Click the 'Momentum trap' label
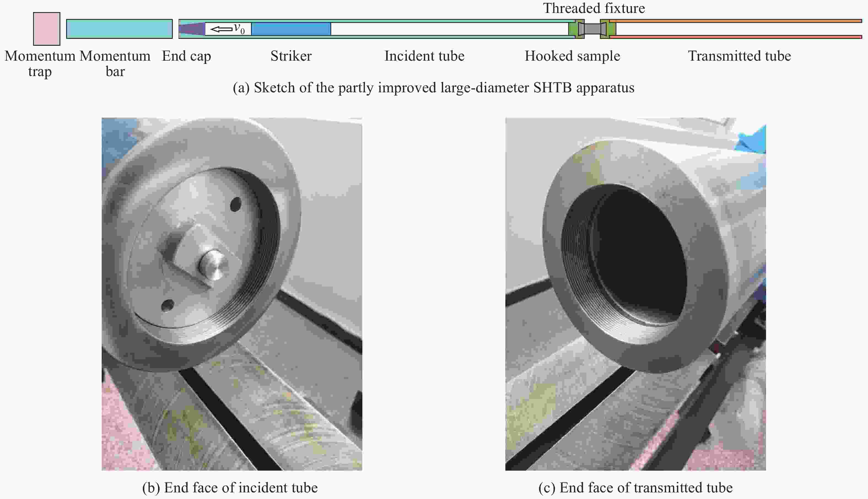Viewport: 868px width, 499px height. [40, 63]
